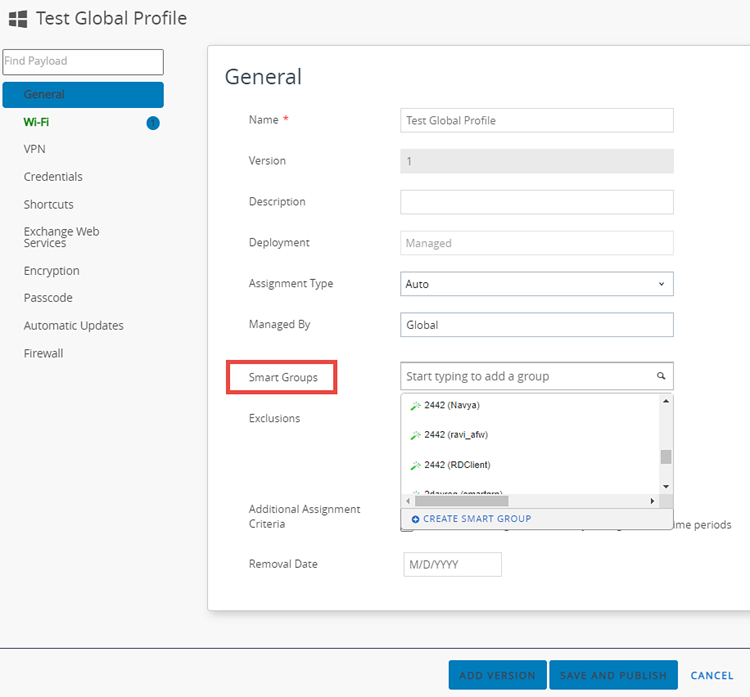This screenshot has height=697, width=750.
Task: Click the horizontal scrollbar thumb in group list
Action: (x=462, y=501)
